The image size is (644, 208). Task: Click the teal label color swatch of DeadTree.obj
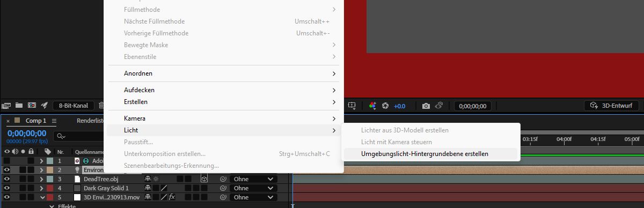point(49,179)
